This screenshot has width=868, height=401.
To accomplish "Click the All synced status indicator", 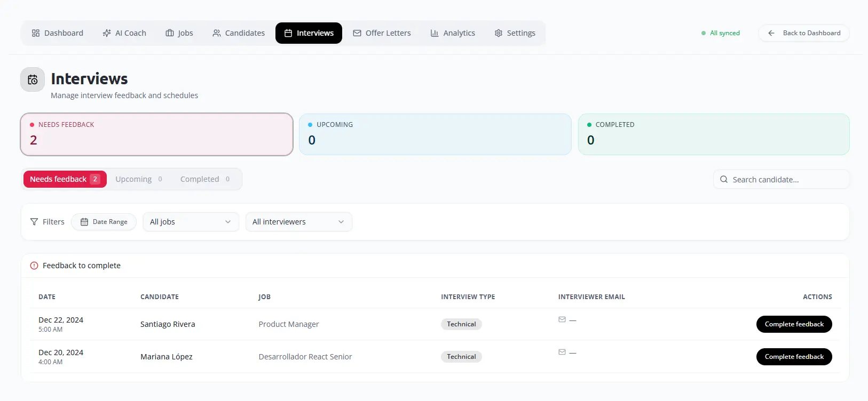I will tap(721, 33).
